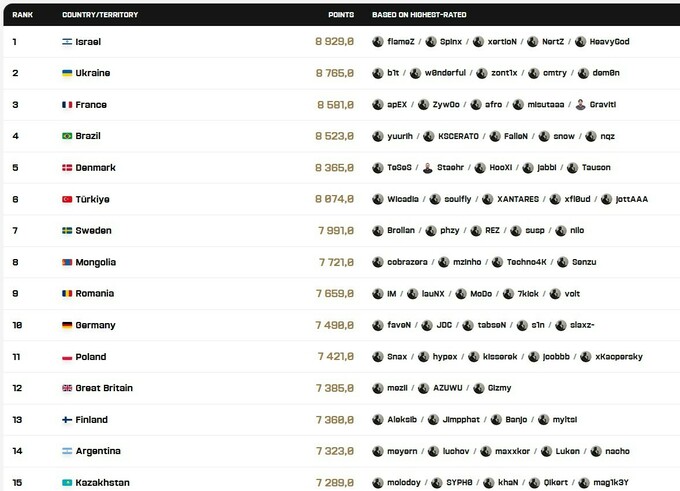Click avatar icon next to ZywOo
680x491 pixels.
(423, 105)
